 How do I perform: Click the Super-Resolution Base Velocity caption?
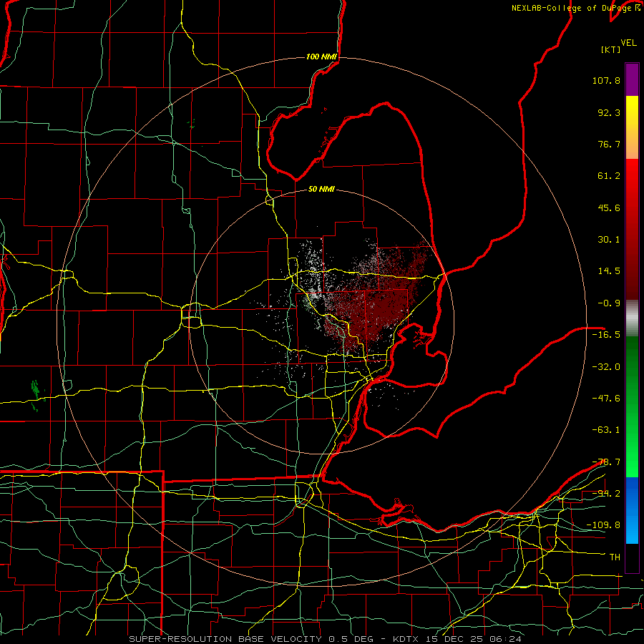(x=326, y=639)
